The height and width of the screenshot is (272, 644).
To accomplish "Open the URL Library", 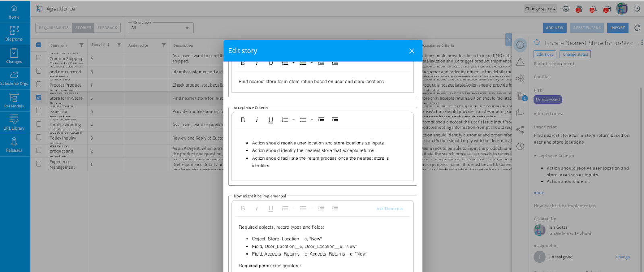I will coord(14,122).
